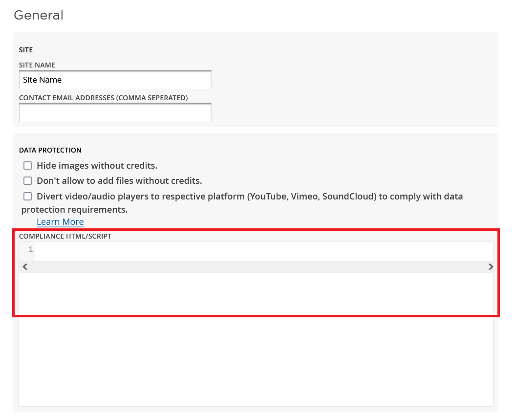Click the compliance editor's horizontal scrollbar track

258,267
